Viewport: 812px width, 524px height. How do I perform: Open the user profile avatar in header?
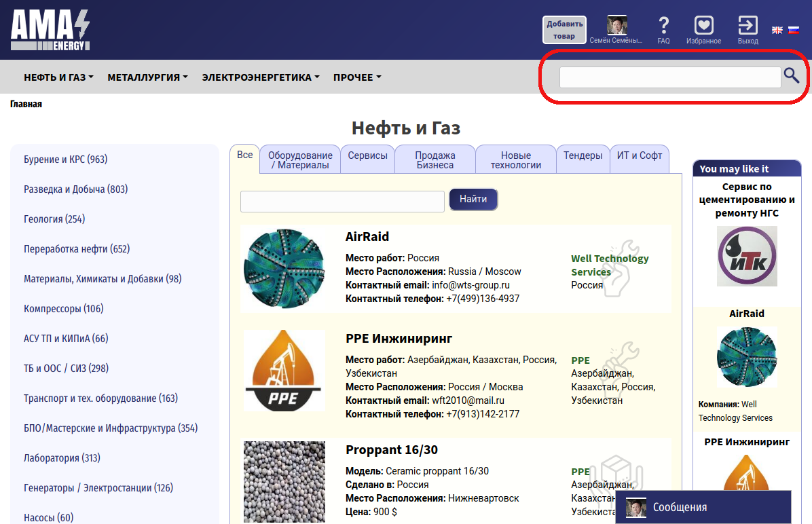tap(616, 26)
